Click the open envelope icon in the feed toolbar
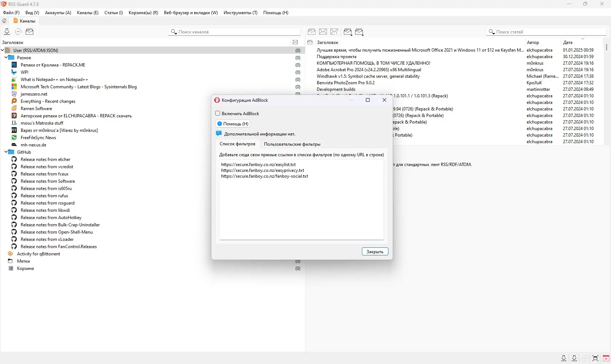 pos(29,32)
